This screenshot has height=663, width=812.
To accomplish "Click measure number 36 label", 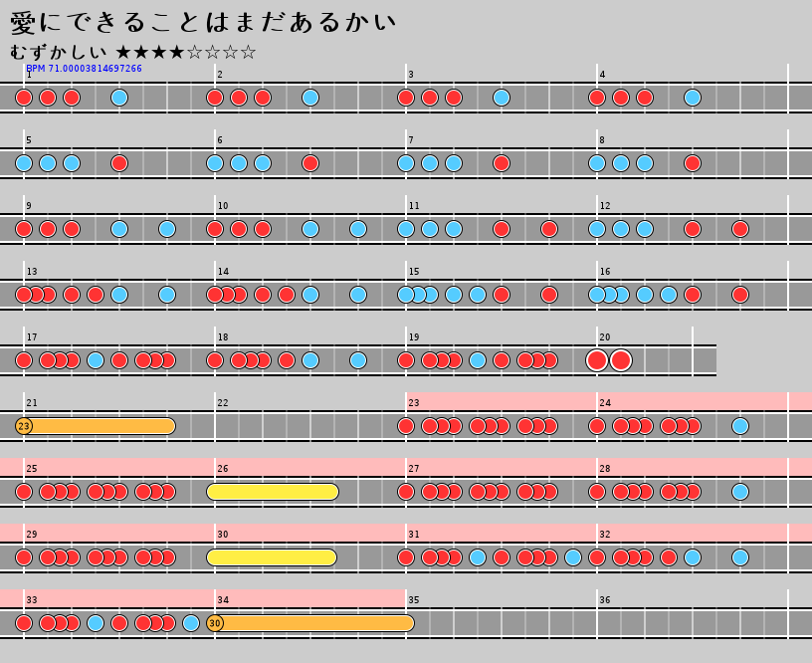I will click(x=605, y=600).
